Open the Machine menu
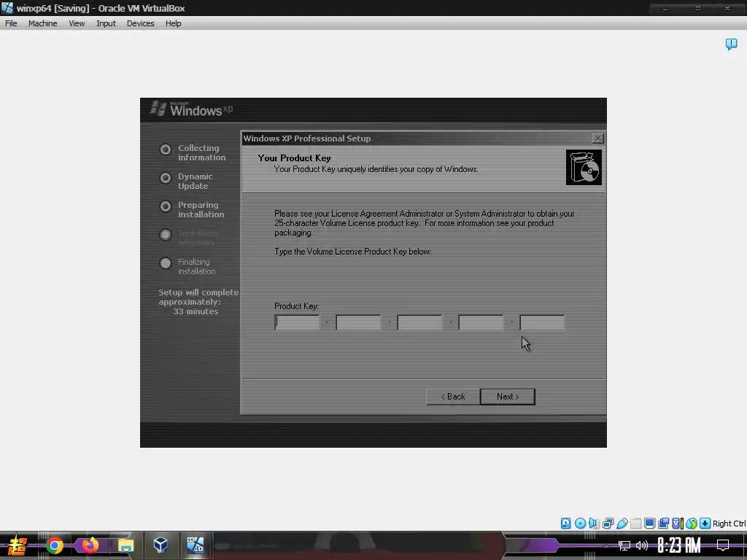 (x=42, y=23)
